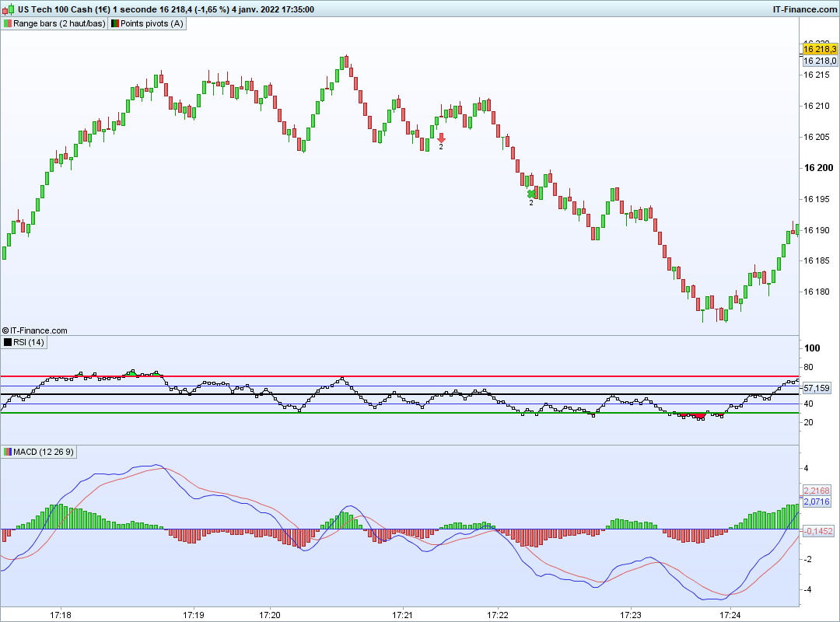Click the RSI 80 scale label
Image resolution: width=840 pixels, height=622 pixels.
click(x=808, y=368)
